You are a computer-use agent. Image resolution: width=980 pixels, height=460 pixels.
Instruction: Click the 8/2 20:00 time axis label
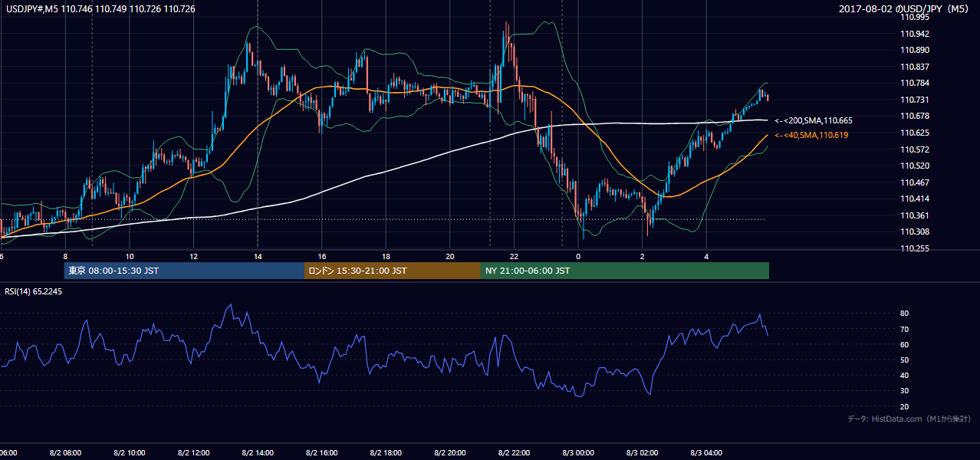pyautogui.click(x=449, y=452)
